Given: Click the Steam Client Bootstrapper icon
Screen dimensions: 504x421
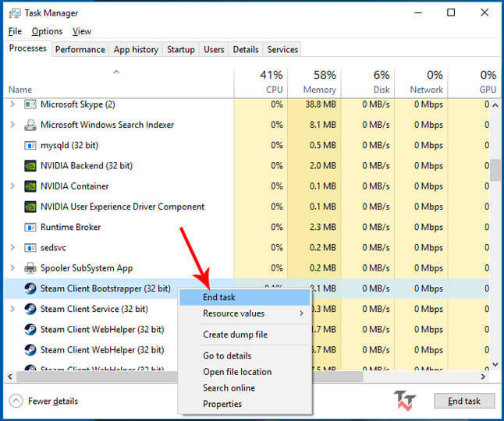Looking at the screenshot, I should (x=30, y=288).
